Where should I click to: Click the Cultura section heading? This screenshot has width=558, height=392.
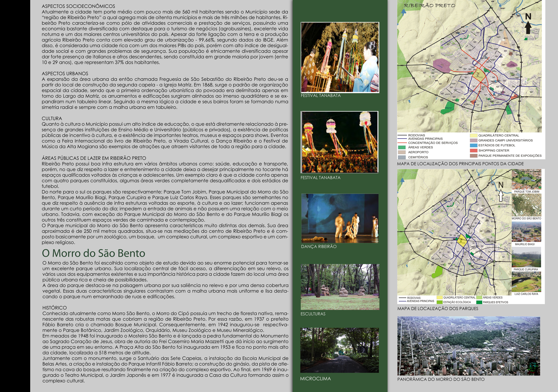[52, 118]
